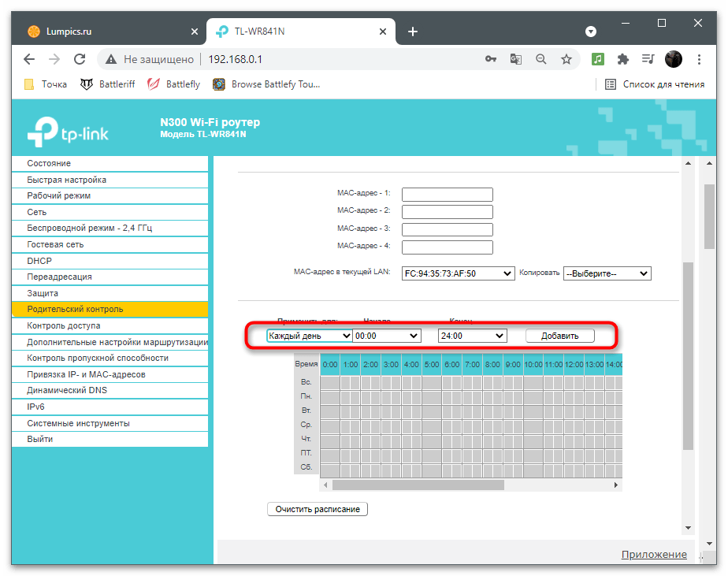Image resolution: width=728 pixels, height=576 pixels.
Task: Open Дополнительные настройки маршрутизации
Action: pos(110,342)
